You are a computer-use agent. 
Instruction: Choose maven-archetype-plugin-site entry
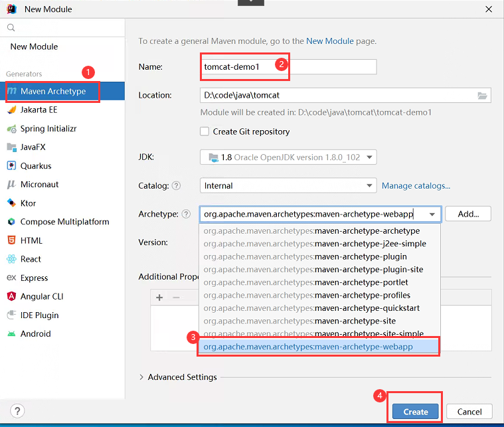tap(319, 270)
